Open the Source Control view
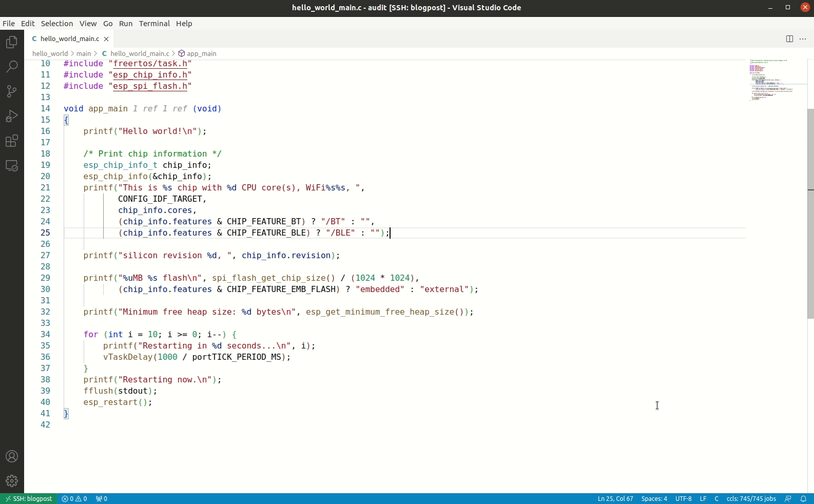The image size is (814, 504). pyautogui.click(x=12, y=91)
